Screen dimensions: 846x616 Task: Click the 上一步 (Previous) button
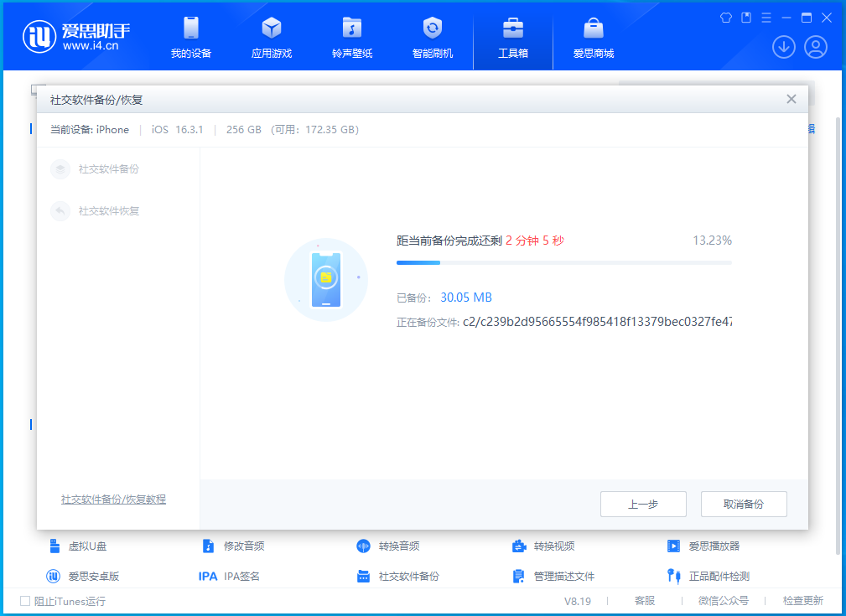click(643, 504)
